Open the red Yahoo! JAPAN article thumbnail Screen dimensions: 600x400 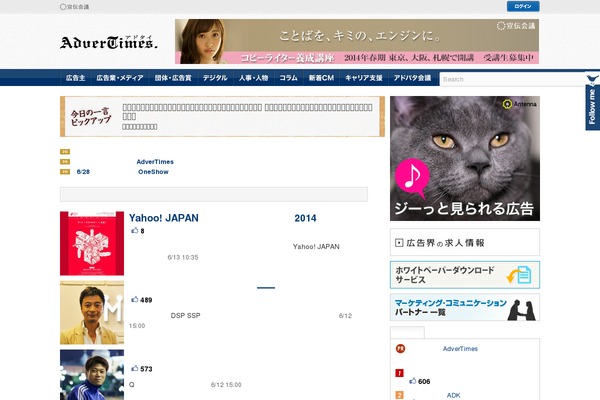click(x=92, y=243)
